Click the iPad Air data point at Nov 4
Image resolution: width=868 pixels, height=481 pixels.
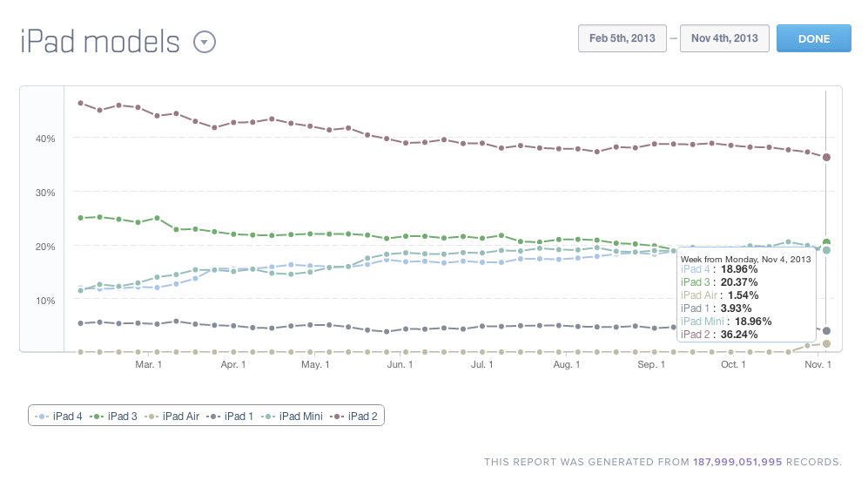pyautogui.click(x=826, y=344)
